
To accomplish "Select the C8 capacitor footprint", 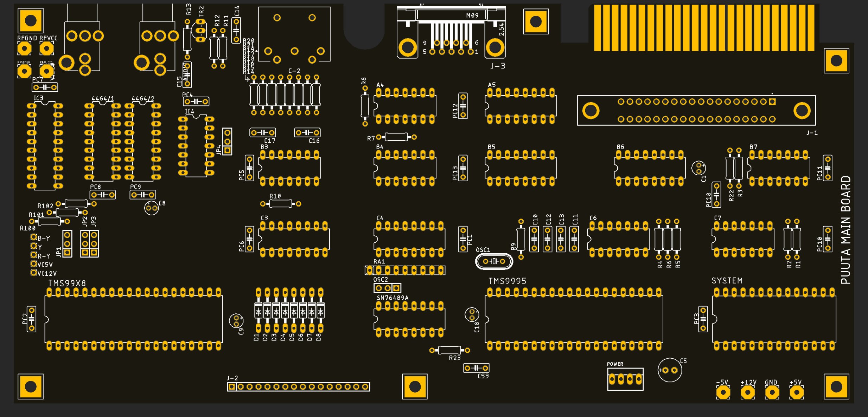I will coord(152,208).
